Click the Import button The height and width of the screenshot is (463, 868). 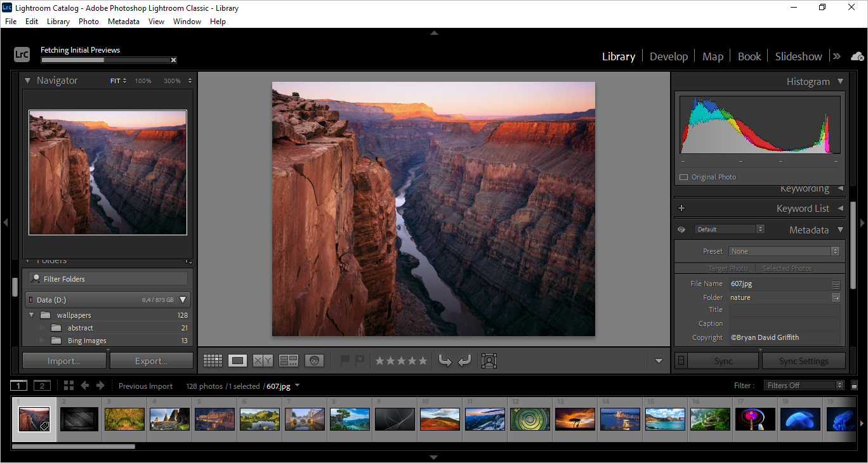64,361
